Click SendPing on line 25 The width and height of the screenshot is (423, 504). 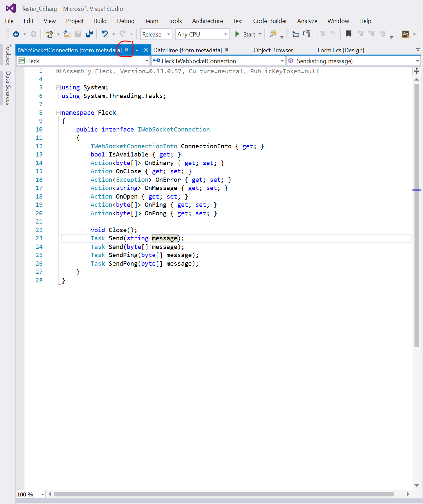click(x=123, y=255)
